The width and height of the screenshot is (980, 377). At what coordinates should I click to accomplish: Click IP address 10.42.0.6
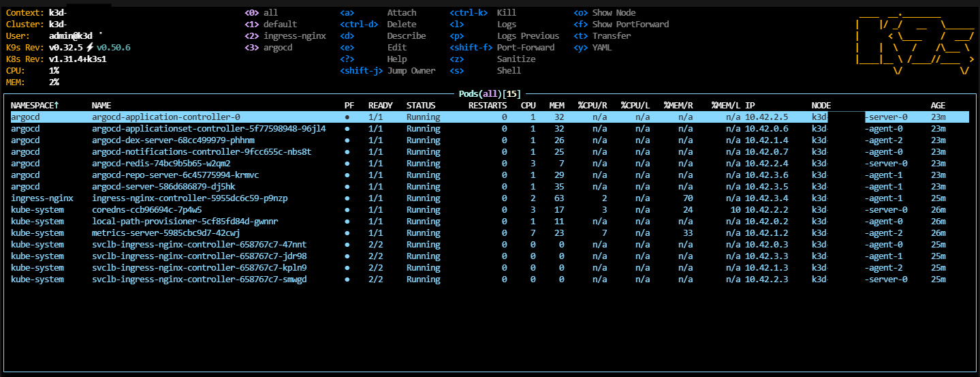[x=767, y=129]
